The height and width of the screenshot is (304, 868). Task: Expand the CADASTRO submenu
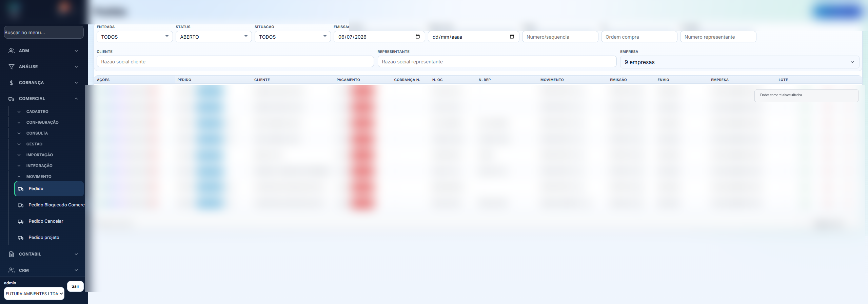point(37,112)
